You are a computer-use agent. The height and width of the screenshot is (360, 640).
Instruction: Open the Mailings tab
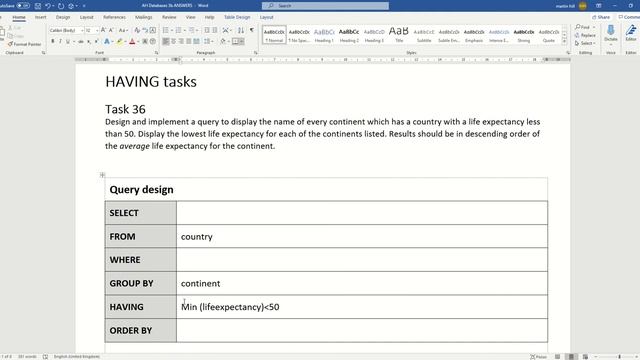(x=144, y=17)
